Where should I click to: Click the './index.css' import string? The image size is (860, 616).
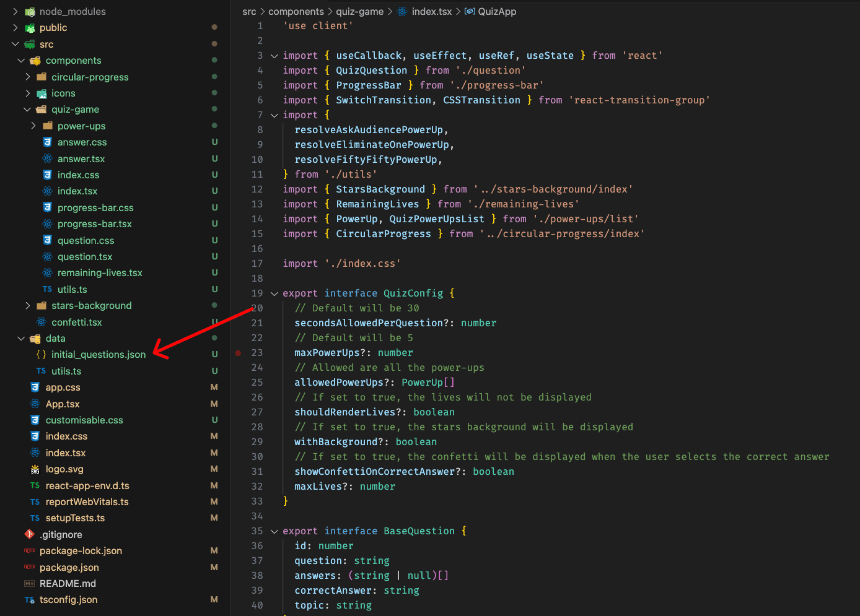tap(362, 264)
